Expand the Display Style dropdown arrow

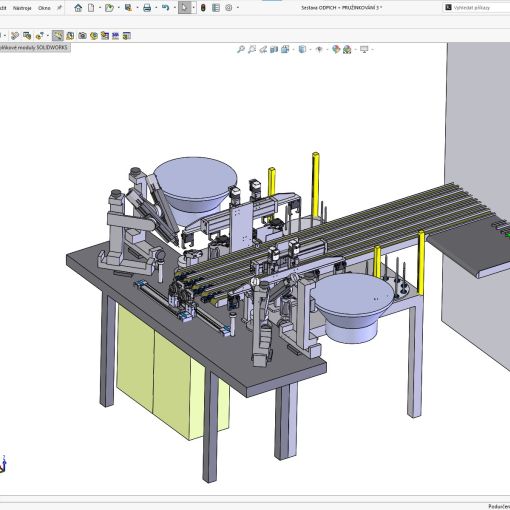310,50
